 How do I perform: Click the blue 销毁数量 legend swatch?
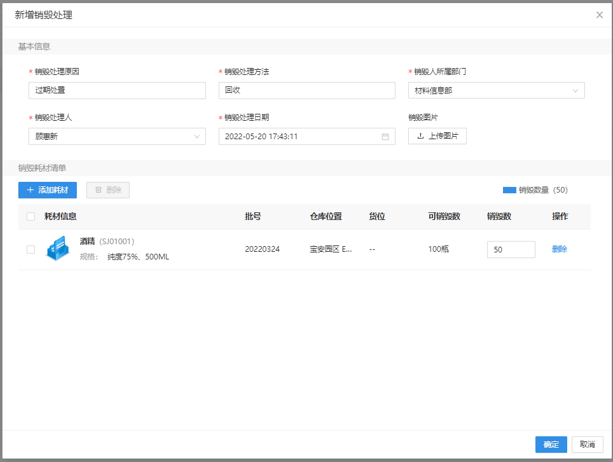pos(509,190)
